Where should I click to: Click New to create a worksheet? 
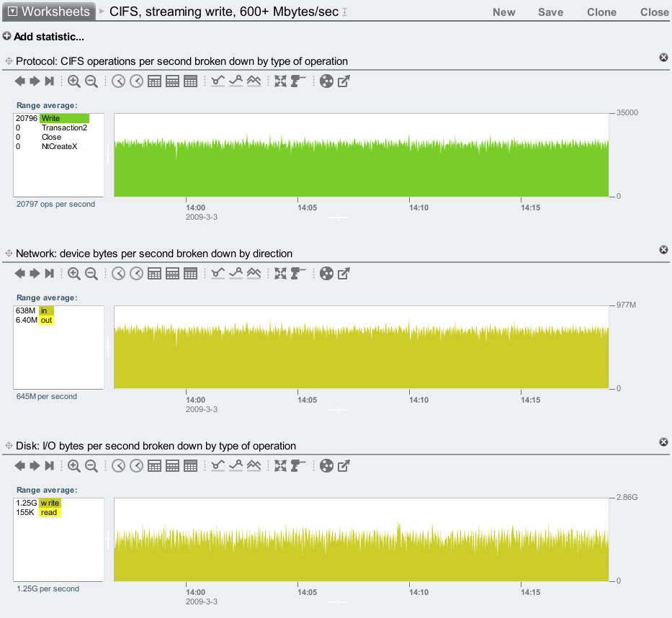[503, 12]
